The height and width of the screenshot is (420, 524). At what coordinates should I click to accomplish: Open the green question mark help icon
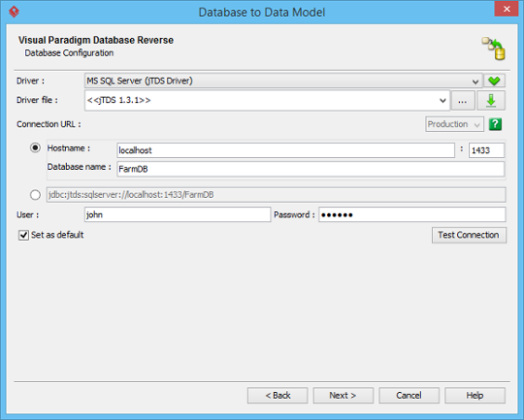(495, 124)
